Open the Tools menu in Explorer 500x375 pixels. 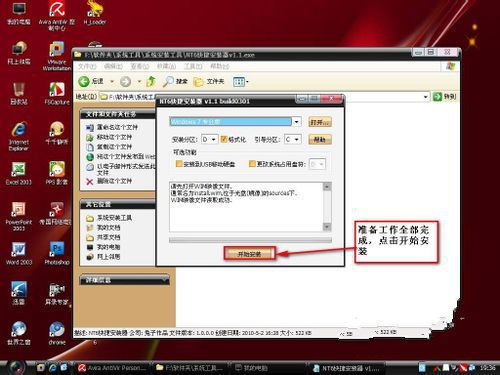pos(193,66)
